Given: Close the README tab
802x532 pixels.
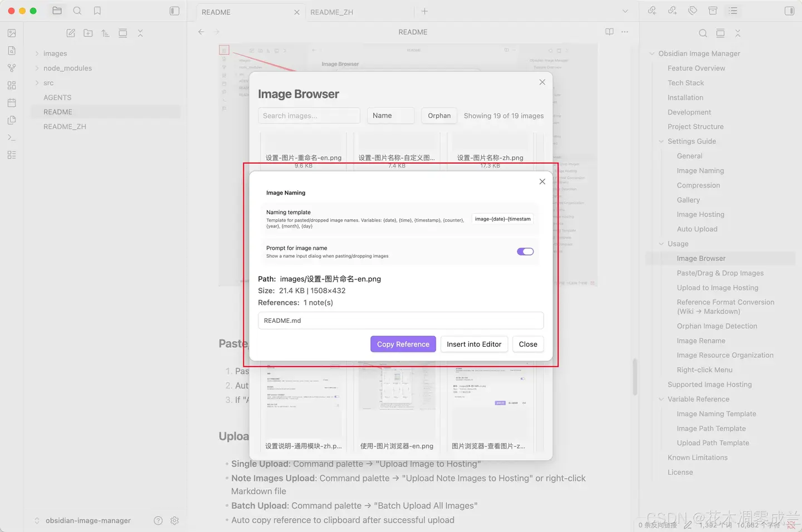Looking at the screenshot, I should point(296,12).
